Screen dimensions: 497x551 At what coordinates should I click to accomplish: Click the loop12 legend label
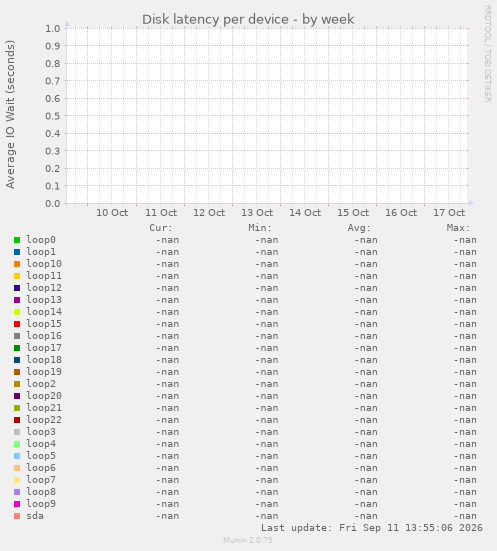(x=44, y=288)
